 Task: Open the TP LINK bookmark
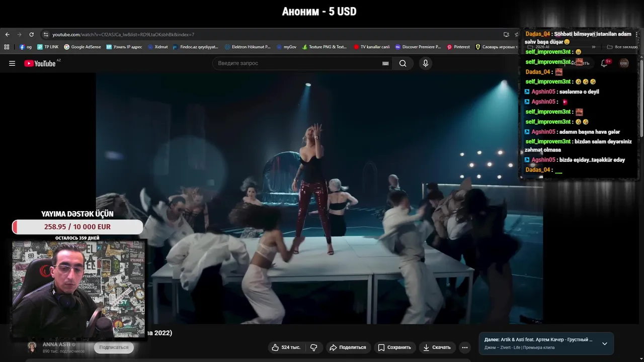[x=48, y=47]
